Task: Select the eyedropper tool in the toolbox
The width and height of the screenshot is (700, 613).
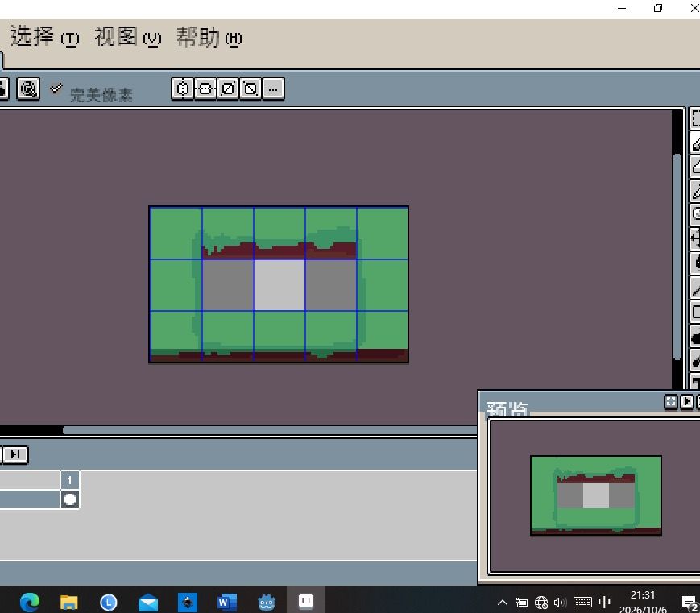Action: click(x=695, y=191)
